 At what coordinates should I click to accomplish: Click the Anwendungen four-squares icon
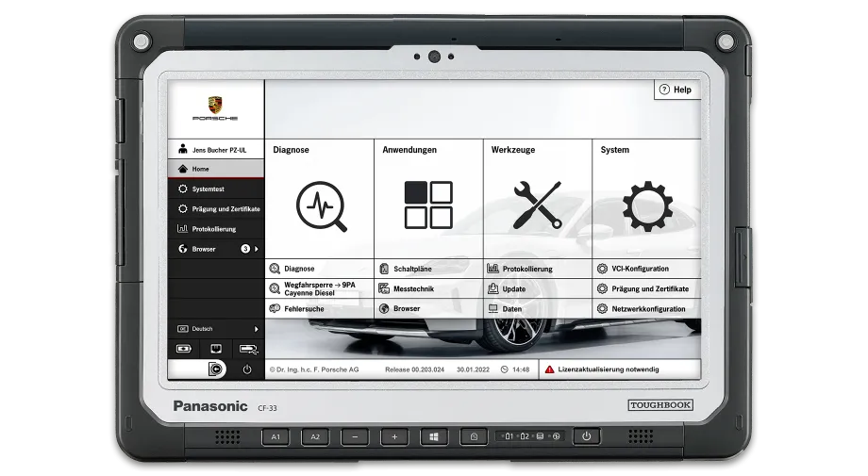(428, 205)
